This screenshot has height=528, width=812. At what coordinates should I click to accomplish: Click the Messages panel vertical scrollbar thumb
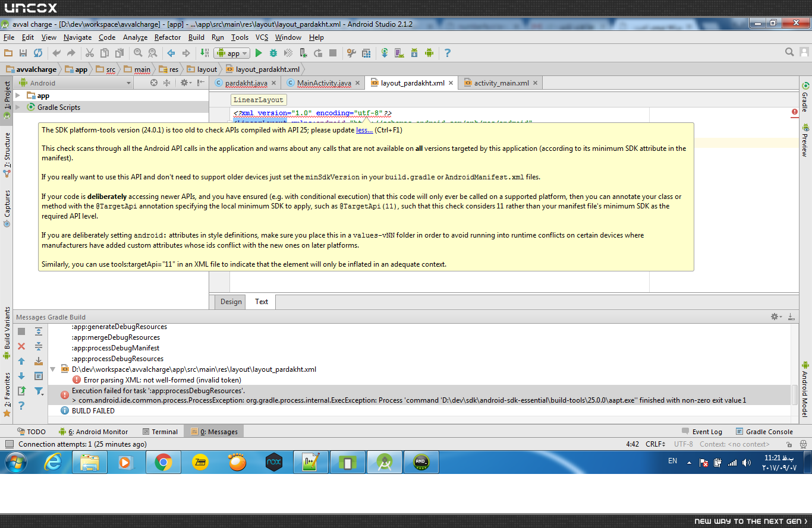click(795, 395)
